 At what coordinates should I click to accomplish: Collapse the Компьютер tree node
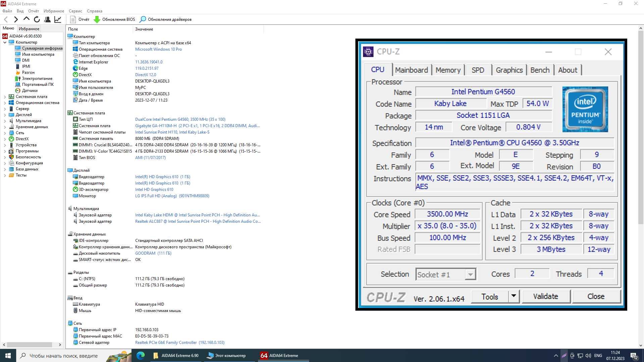[5, 42]
